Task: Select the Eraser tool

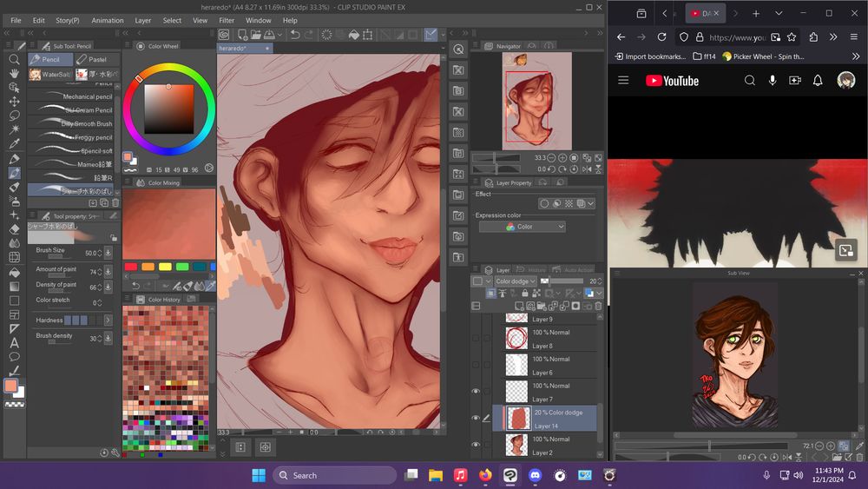Action: pos(15,228)
